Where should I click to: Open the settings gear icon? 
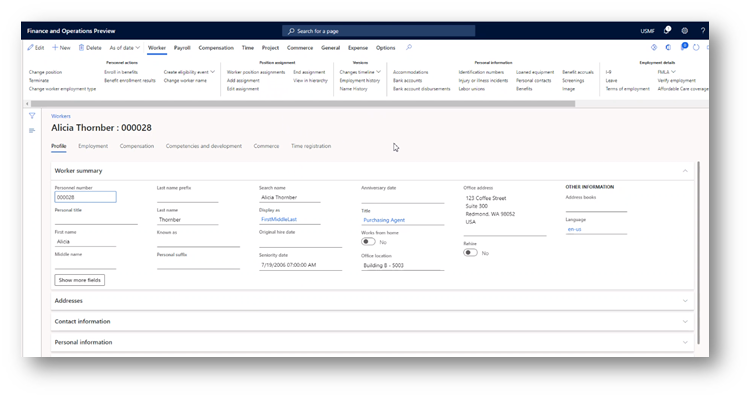pyautogui.click(x=685, y=31)
